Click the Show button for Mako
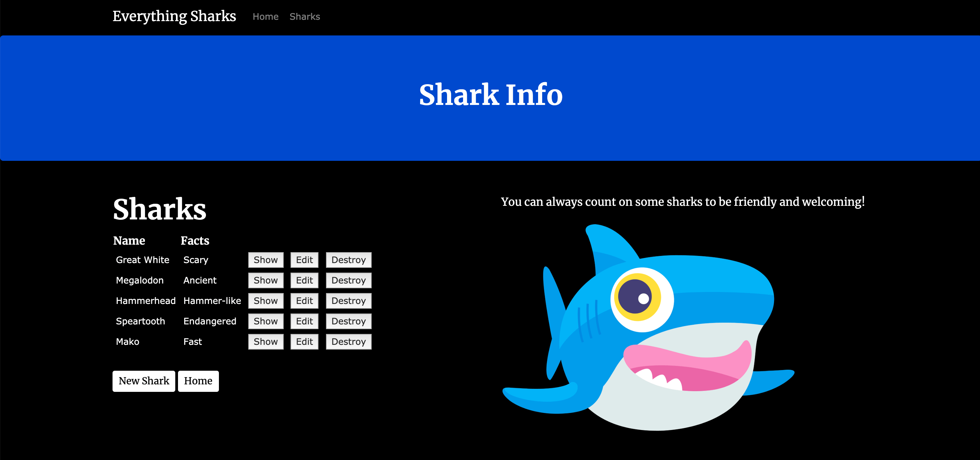 point(266,341)
